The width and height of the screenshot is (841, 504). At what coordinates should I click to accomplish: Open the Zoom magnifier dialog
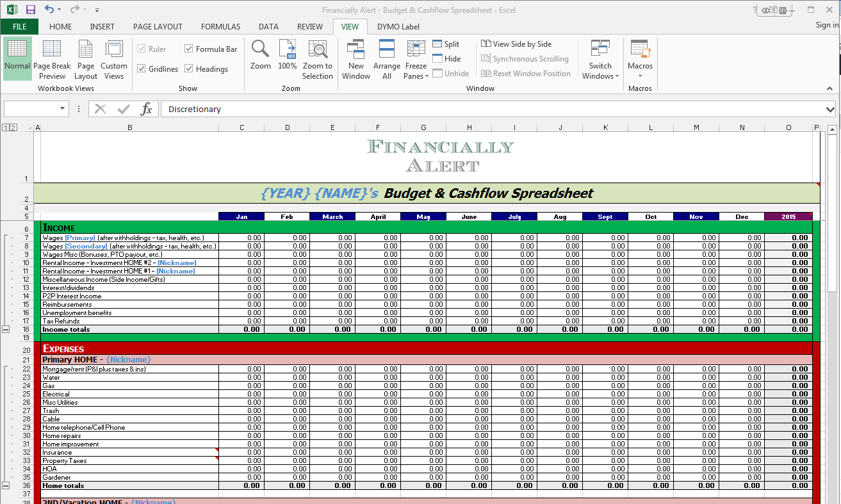[x=261, y=54]
